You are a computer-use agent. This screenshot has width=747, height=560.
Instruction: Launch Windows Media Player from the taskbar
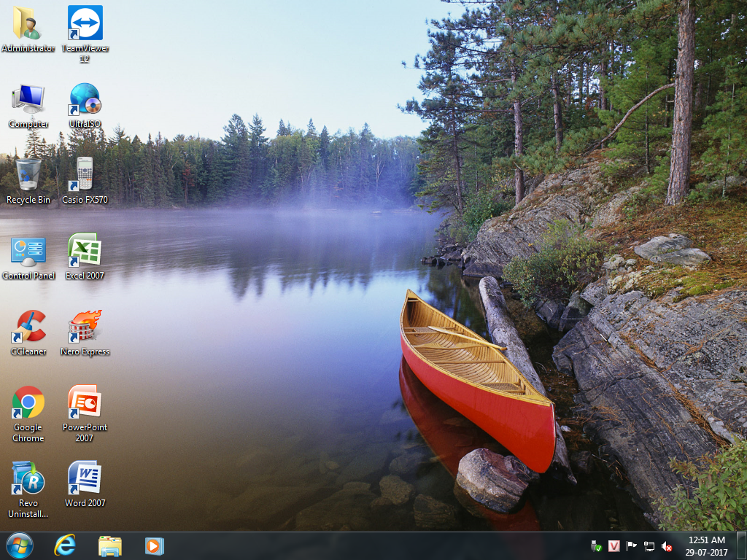(155, 545)
